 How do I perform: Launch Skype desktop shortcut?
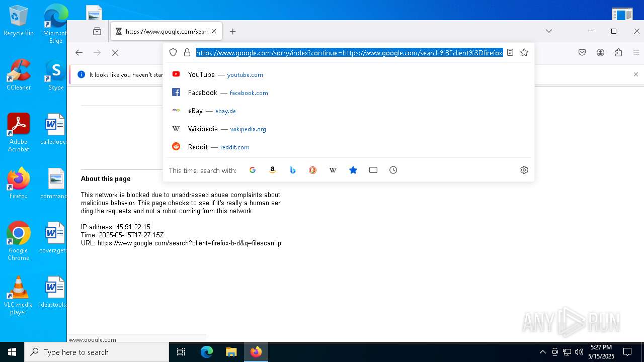click(55, 75)
